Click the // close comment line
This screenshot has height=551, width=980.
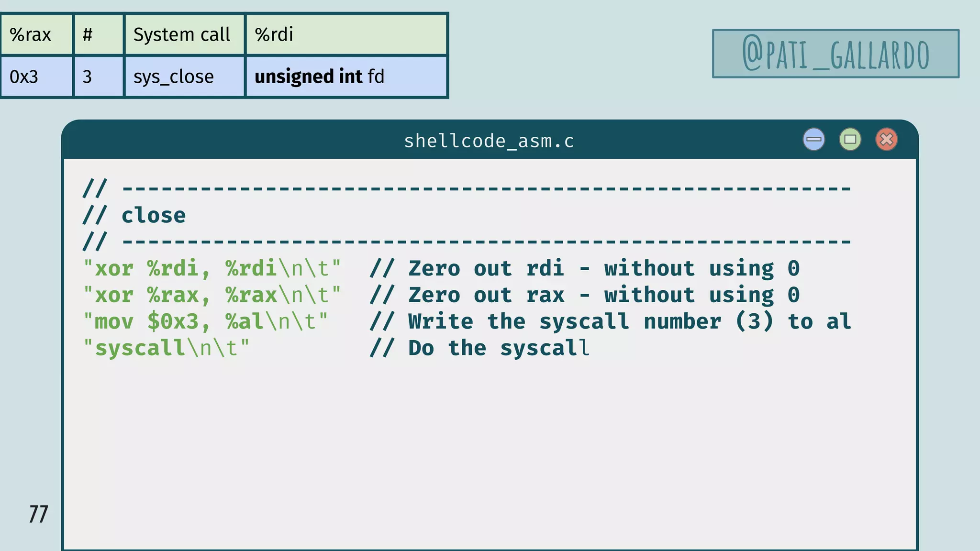[134, 215]
